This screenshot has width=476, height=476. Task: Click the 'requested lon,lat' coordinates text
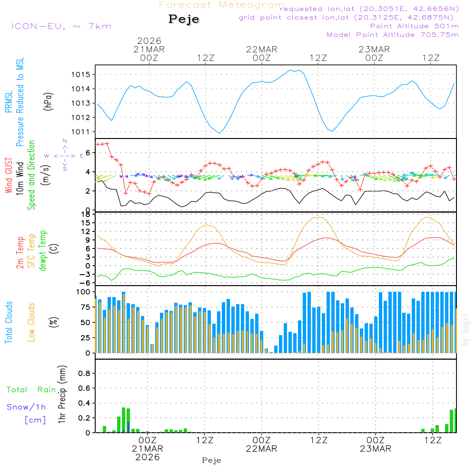369,9
